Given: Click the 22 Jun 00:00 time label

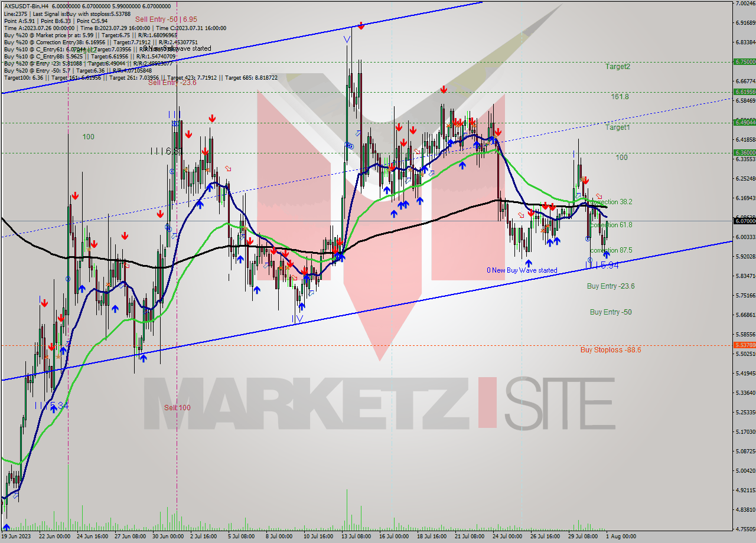Looking at the screenshot, I should click(x=54, y=537).
